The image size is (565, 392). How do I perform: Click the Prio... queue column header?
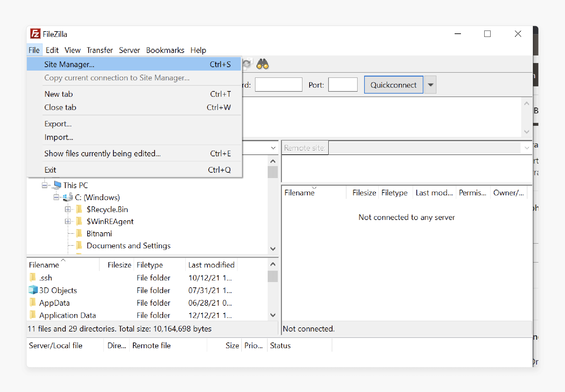254,345
